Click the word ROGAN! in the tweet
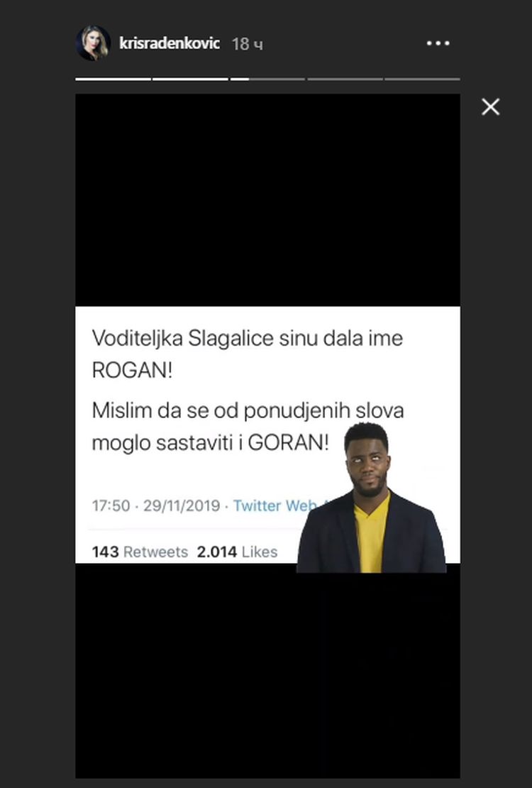 click(x=132, y=371)
